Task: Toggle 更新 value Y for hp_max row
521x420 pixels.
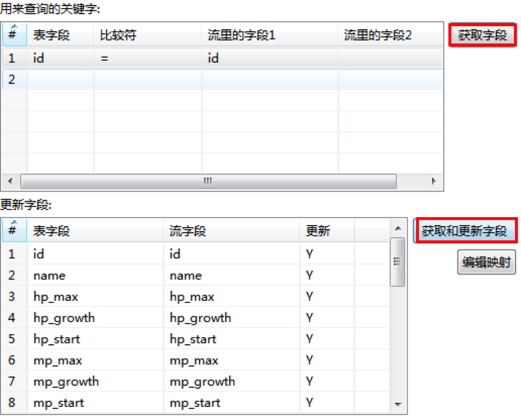Action: coord(327,296)
